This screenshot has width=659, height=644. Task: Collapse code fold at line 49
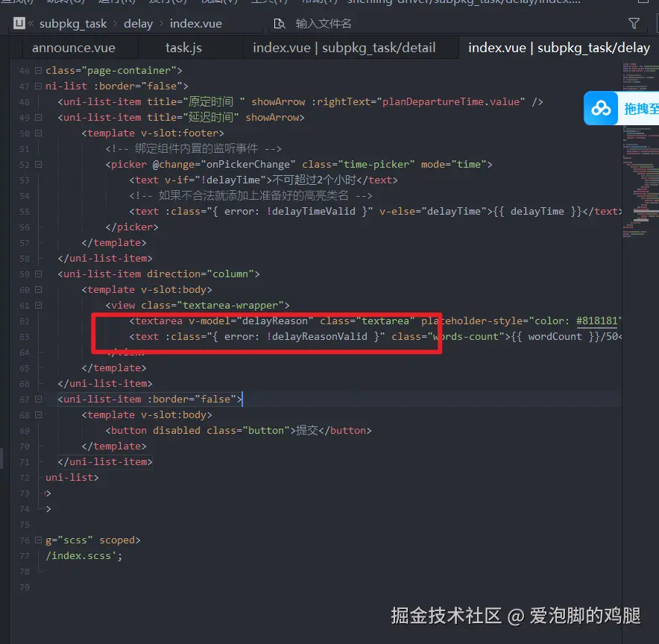pyautogui.click(x=38, y=117)
